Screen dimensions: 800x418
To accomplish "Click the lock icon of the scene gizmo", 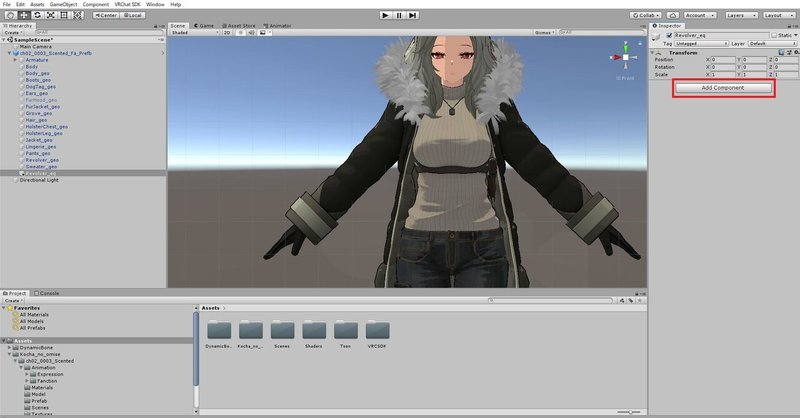I will pyautogui.click(x=640, y=44).
